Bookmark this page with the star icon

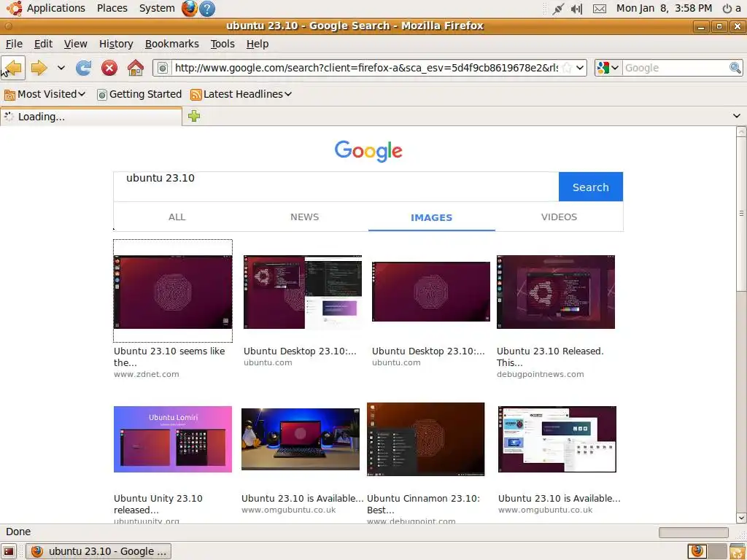pyautogui.click(x=567, y=68)
